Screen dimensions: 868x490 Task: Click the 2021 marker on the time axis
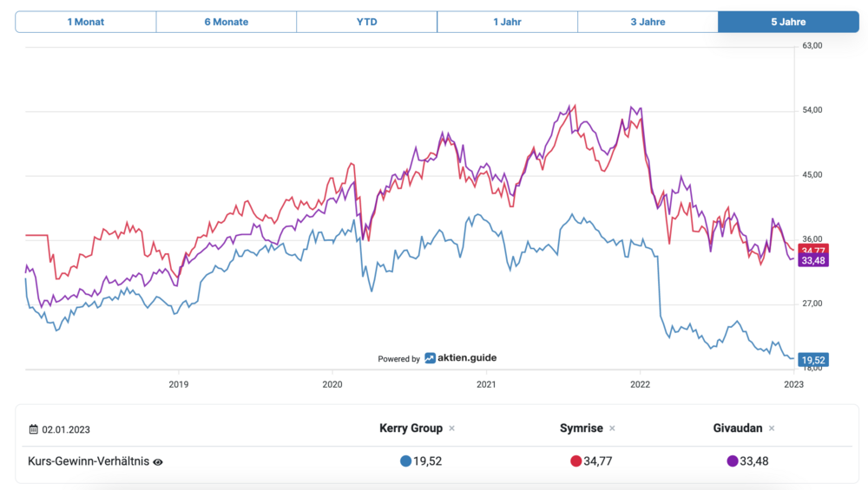coord(486,384)
